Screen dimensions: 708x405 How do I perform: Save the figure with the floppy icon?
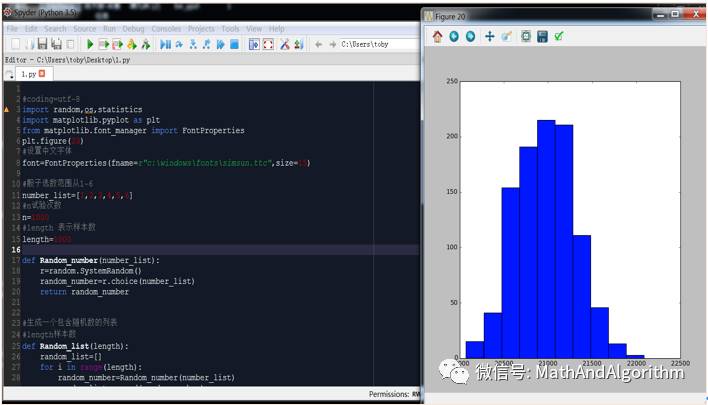pos(542,37)
